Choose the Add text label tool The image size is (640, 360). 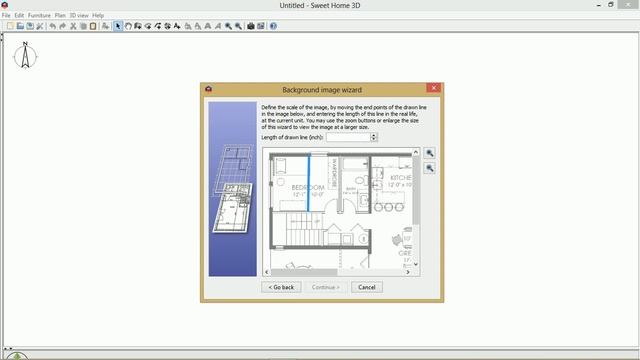point(177,26)
